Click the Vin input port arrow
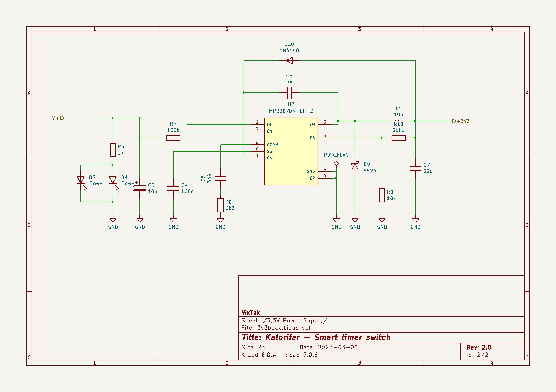The width and height of the screenshot is (556, 392). [x=62, y=118]
